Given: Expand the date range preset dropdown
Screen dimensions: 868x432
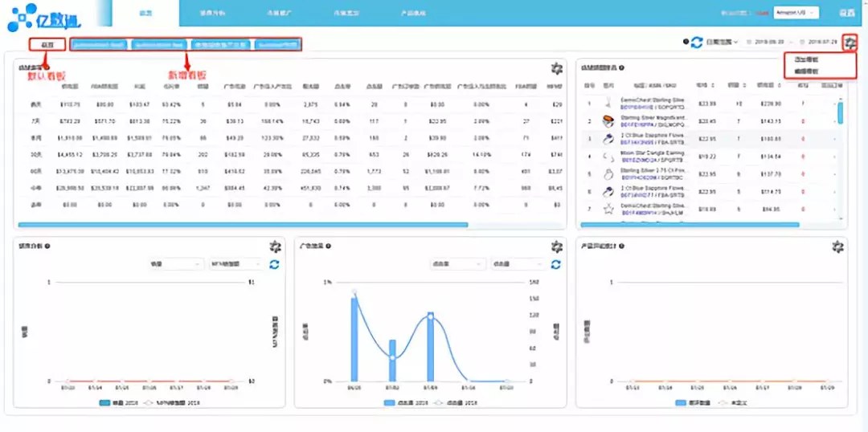Looking at the screenshot, I should 722,42.
